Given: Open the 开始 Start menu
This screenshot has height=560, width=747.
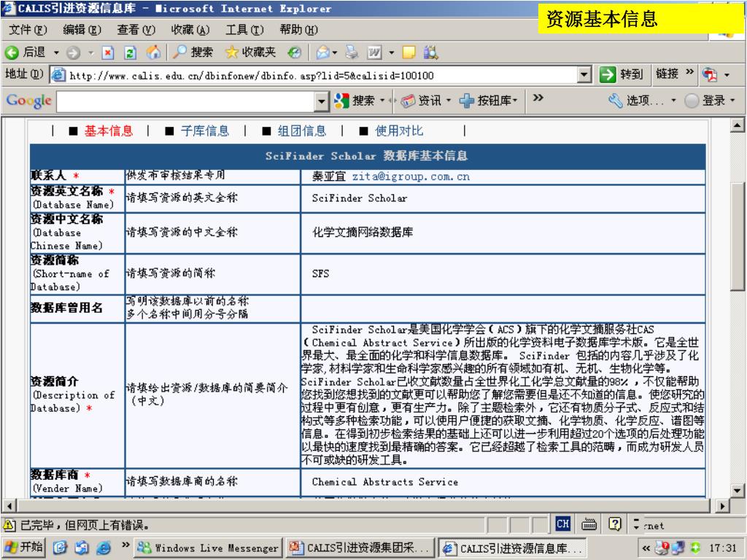Looking at the screenshot, I should point(23,548).
